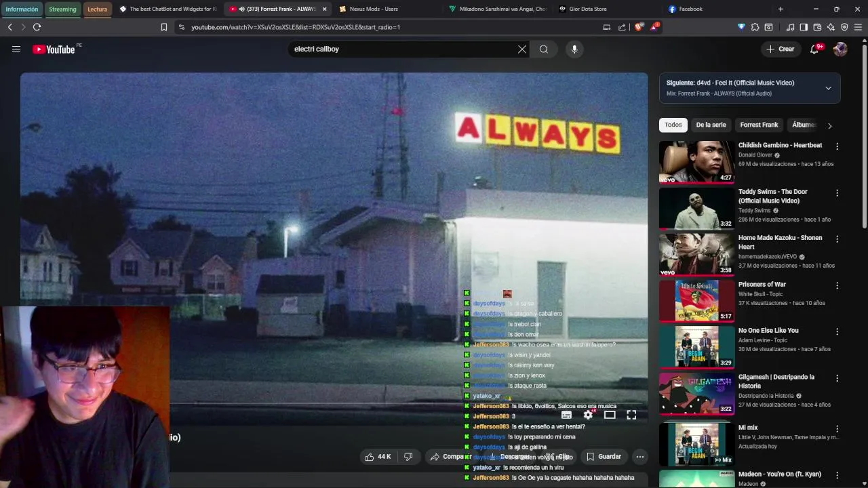Open the Información tab group

(22, 9)
